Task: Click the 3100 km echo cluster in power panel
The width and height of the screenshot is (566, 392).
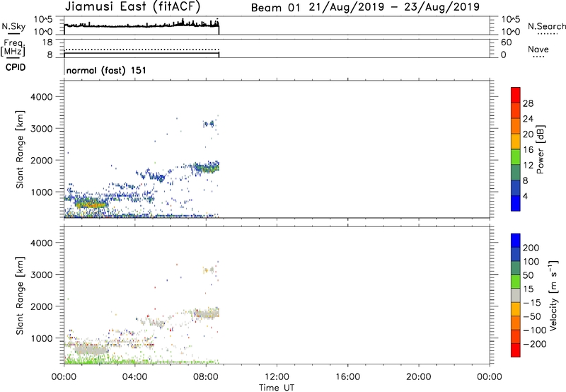Action: (209, 124)
